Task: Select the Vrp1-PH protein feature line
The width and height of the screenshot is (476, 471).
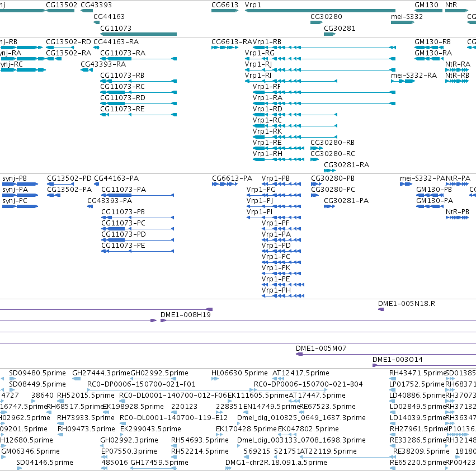Action: [x=283, y=296]
